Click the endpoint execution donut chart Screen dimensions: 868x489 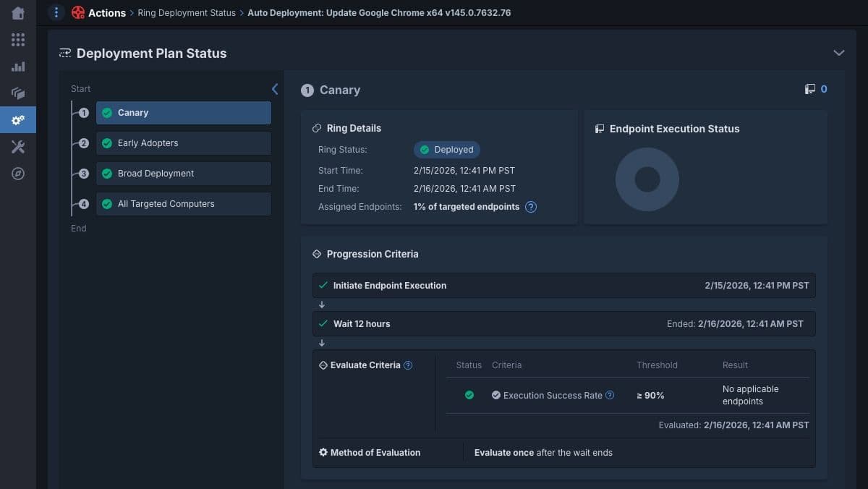click(647, 179)
